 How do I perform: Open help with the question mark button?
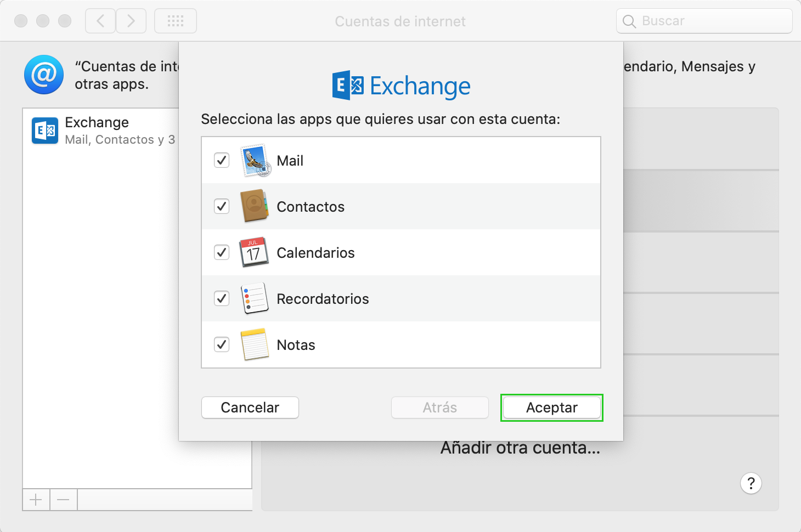click(x=751, y=483)
